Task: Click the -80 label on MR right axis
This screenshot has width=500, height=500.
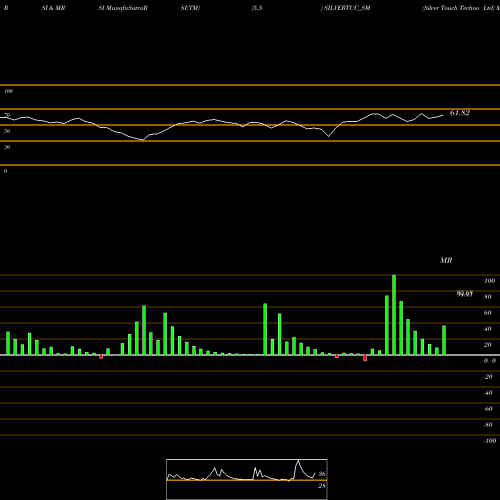Action: 488,425
